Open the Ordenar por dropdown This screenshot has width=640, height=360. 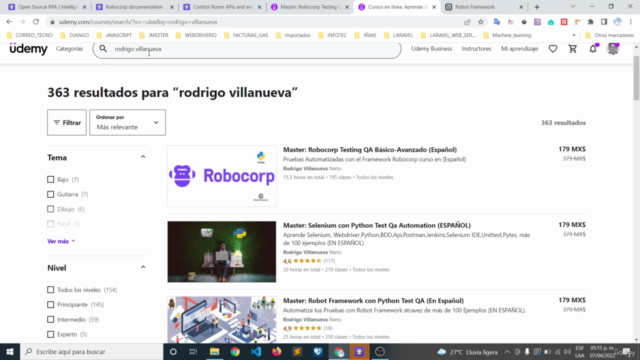click(x=127, y=122)
